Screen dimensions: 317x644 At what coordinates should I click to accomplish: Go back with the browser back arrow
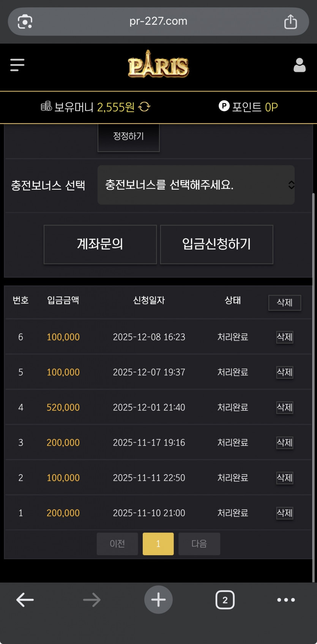25,600
